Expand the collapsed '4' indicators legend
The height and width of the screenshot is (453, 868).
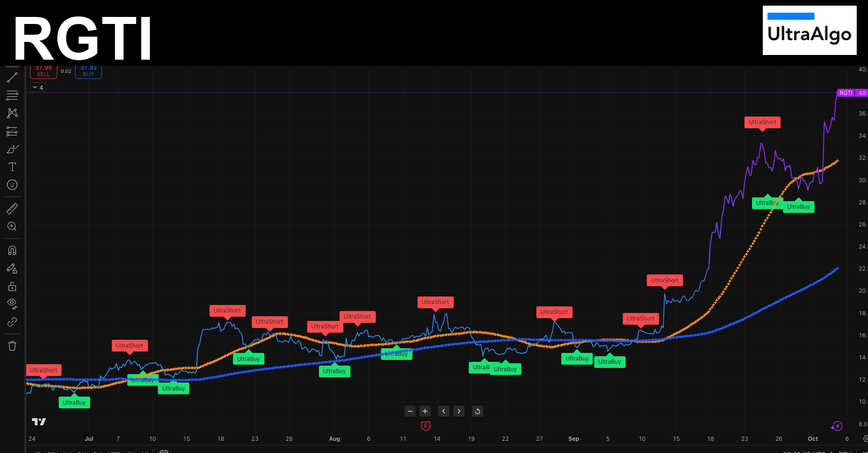(x=38, y=87)
